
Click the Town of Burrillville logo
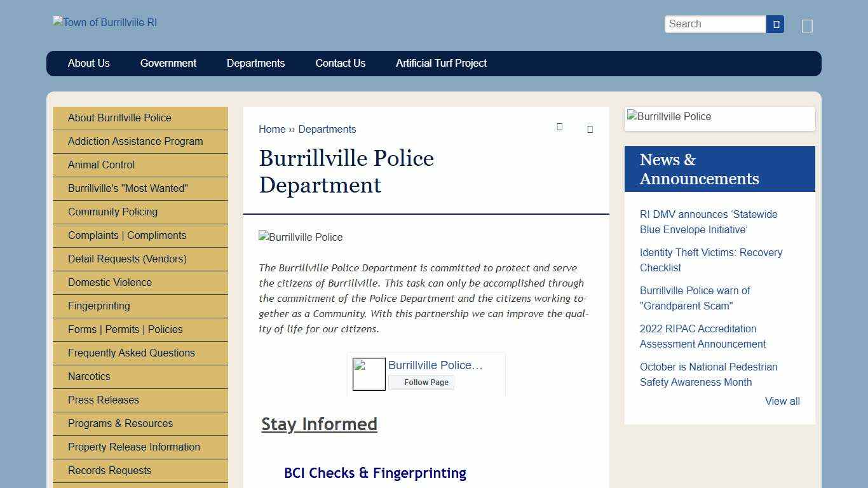coord(104,22)
